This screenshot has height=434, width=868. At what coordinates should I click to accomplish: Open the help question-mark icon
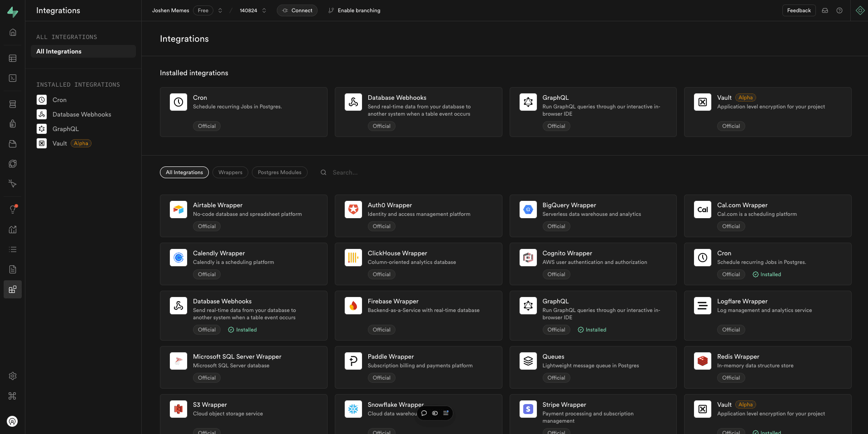click(839, 10)
